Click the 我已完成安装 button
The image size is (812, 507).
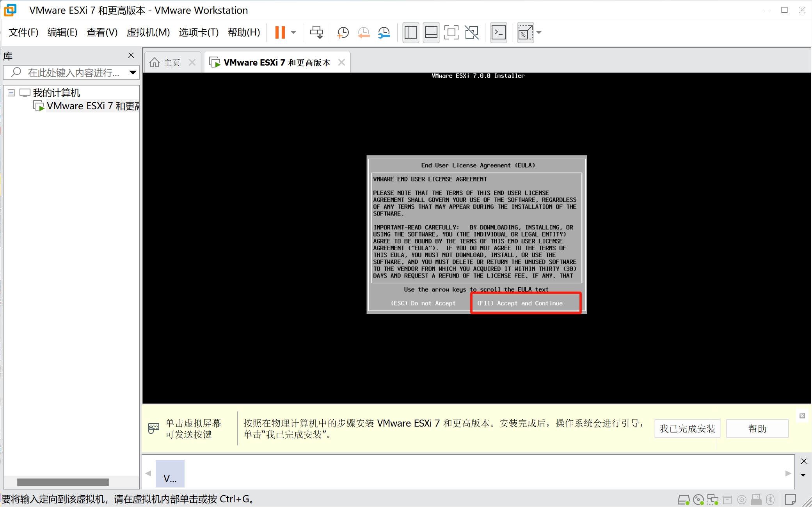[x=687, y=429]
